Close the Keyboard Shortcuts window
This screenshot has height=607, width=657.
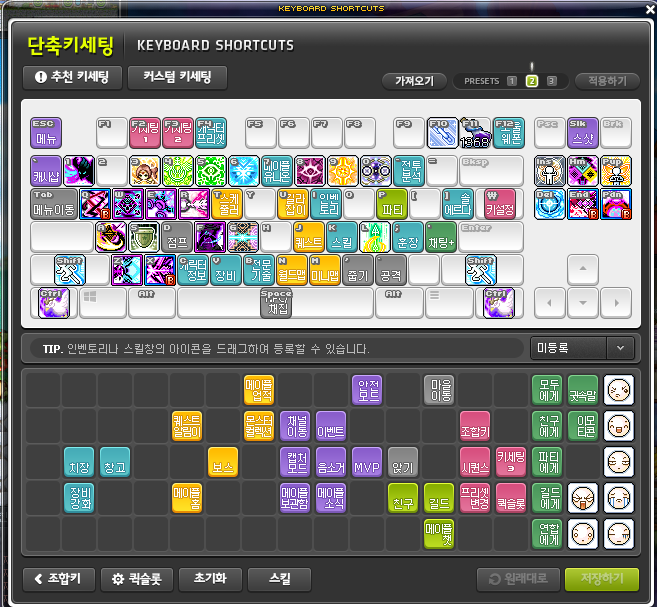click(x=650, y=9)
